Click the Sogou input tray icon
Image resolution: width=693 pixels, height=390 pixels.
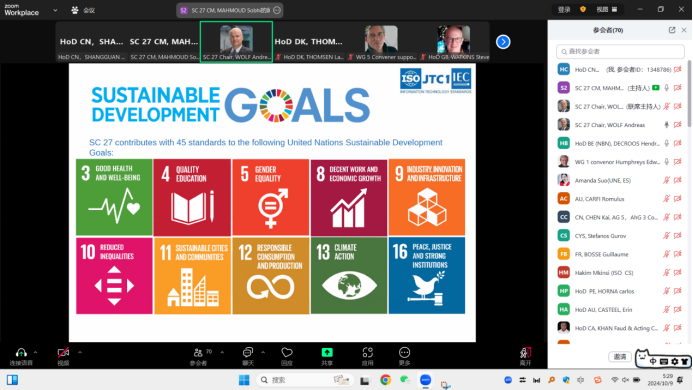click(598, 380)
